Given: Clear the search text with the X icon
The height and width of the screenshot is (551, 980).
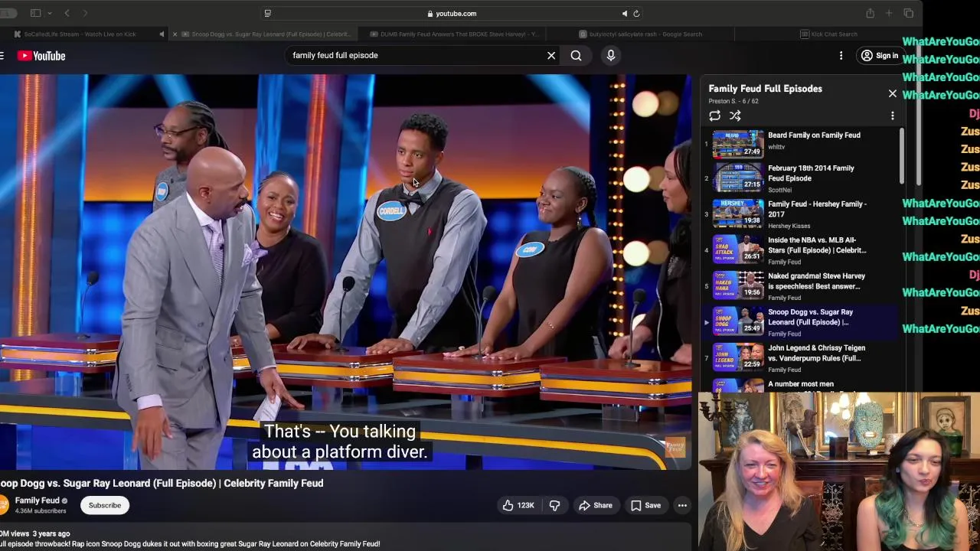Looking at the screenshot, I should (551, 55).
